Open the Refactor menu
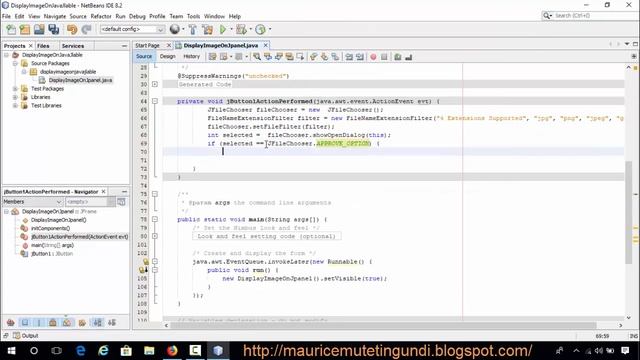This screenshot has height=360, width=640. coord(101,16)
